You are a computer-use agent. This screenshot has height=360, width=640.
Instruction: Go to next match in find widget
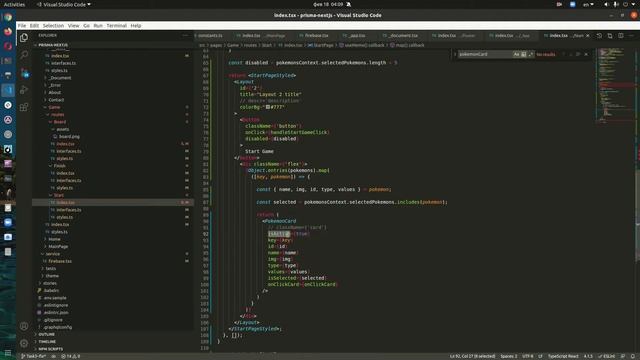[571, 54]
